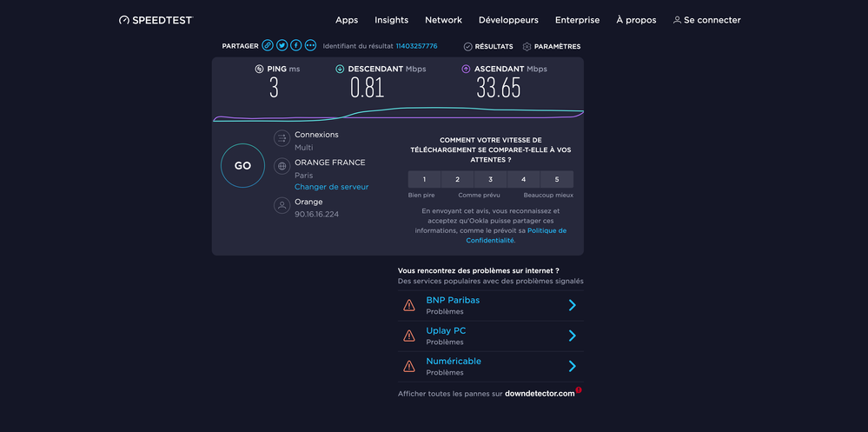Click the 33.65 upload speed value

click(x=499, y=88)
